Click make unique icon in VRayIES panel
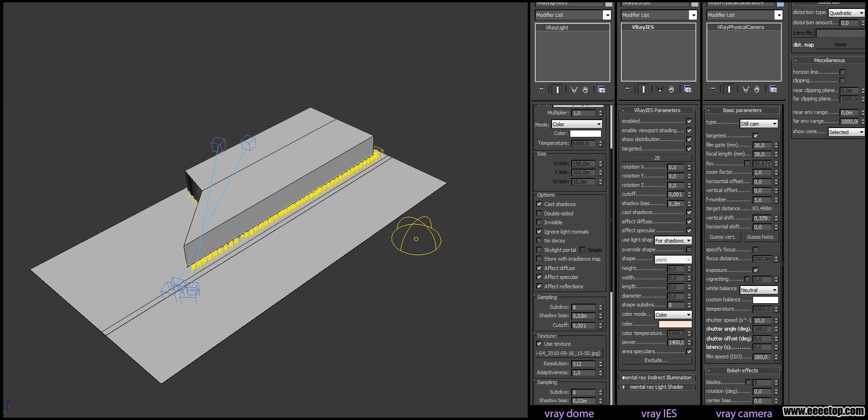 [660, 89]
